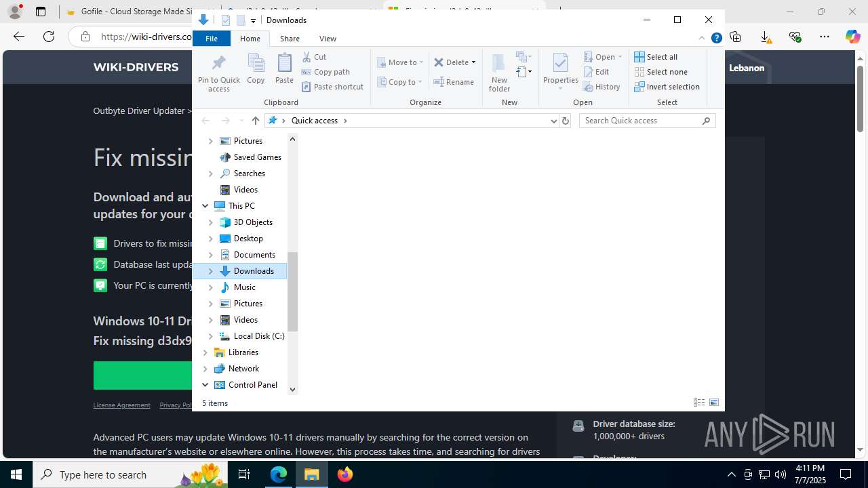
Task: Click Select all
Action: pos(656,57)
